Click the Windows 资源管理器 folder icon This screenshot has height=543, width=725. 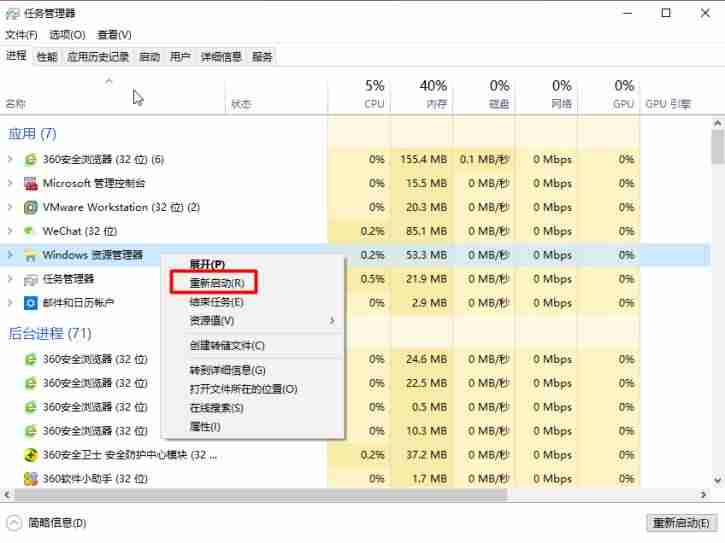pyautogui.click(x=31, y=255)
